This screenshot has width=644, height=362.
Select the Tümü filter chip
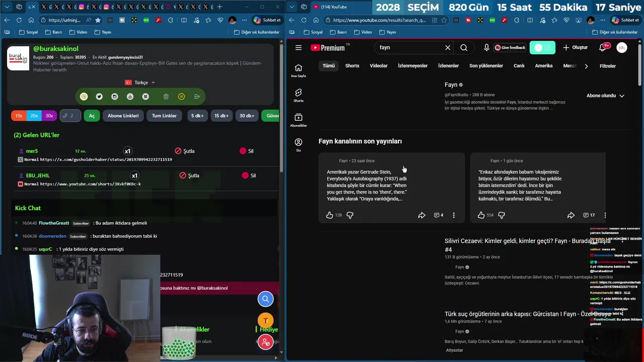(329, 66)
